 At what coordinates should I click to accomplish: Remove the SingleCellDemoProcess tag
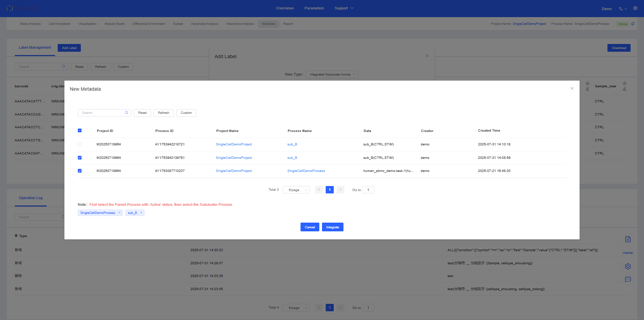pyautogui.click(x=119, y=213)
